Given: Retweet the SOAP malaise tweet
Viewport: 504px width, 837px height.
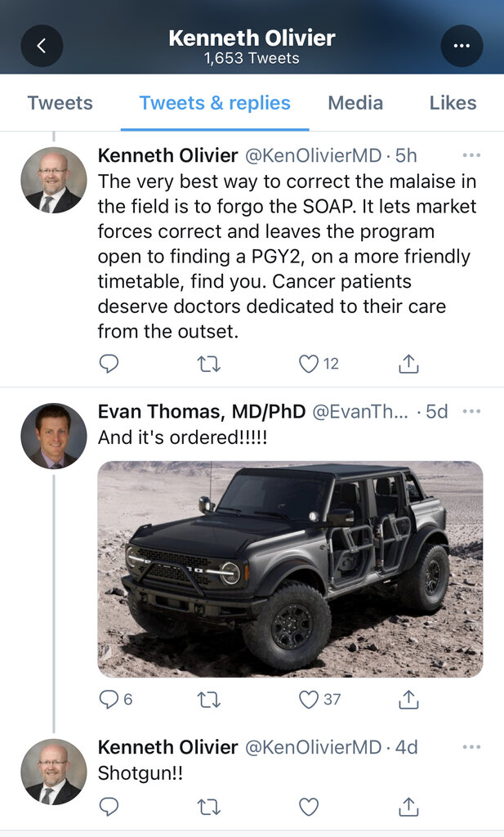Looking at the screenshot, I should click(x=209, y=364).
